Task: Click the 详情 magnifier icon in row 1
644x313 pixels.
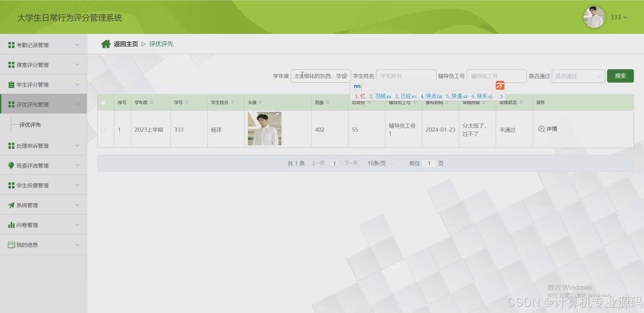Action: click(541, 129)
